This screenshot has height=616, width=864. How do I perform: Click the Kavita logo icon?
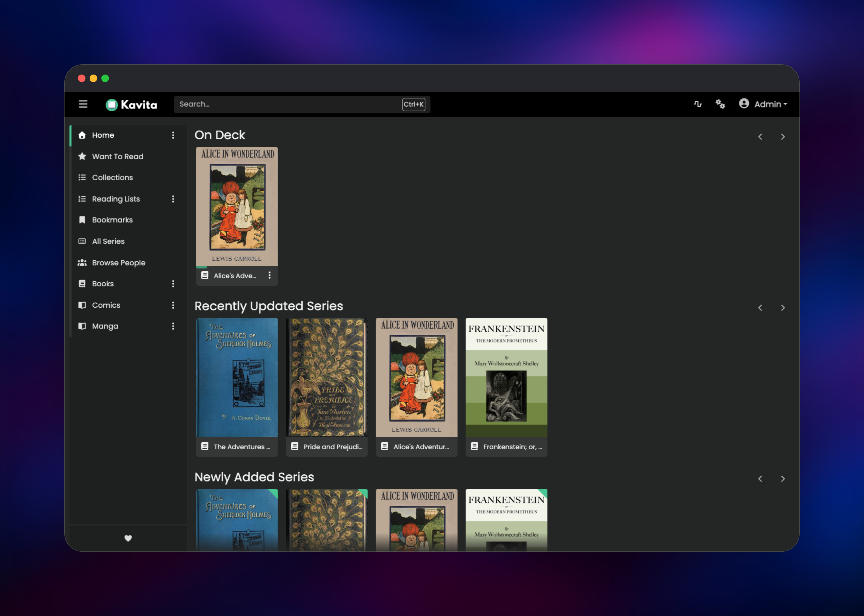tap(112, 105)
